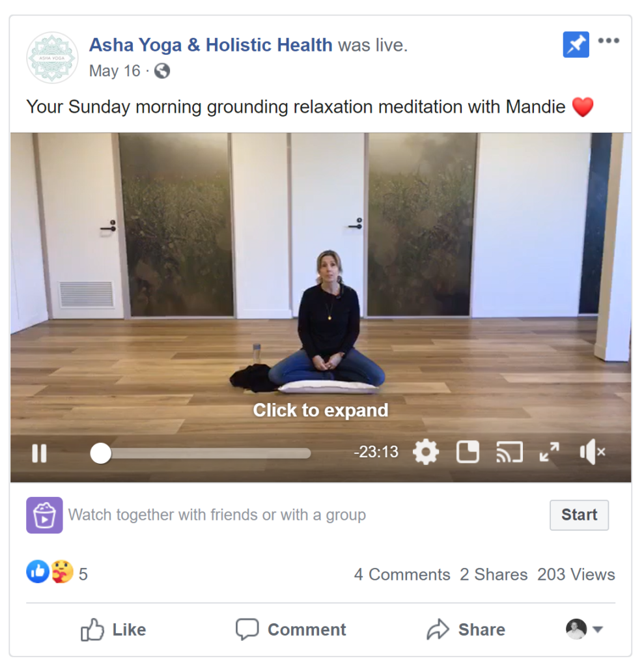The height and width of the screenshot is (667, 644).
Task: Expand video to fullscreen
Action: [x=549, y=452]
